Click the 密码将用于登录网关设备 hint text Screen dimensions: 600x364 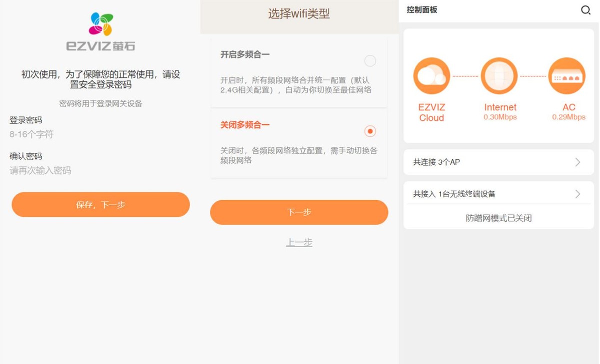point(100,104)
